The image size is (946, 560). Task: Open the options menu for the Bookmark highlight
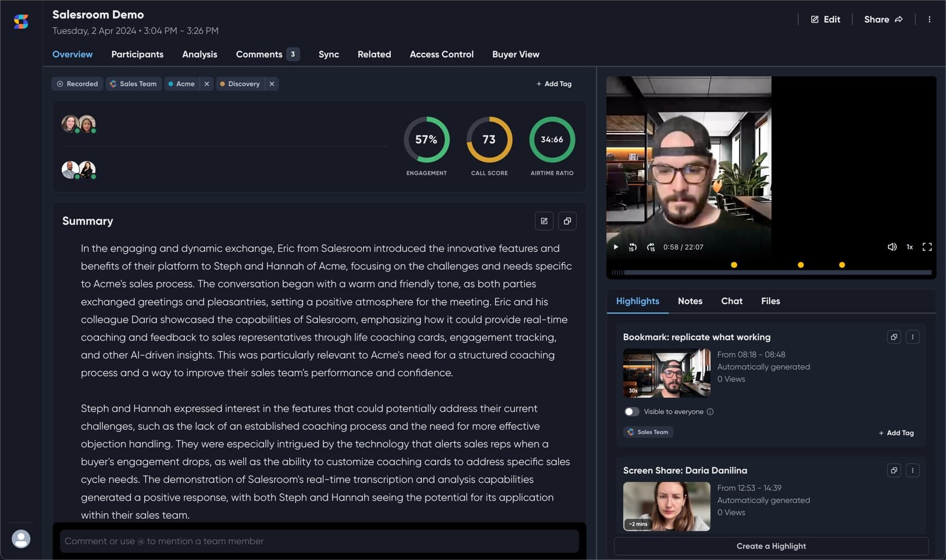(x=913, y=337)
